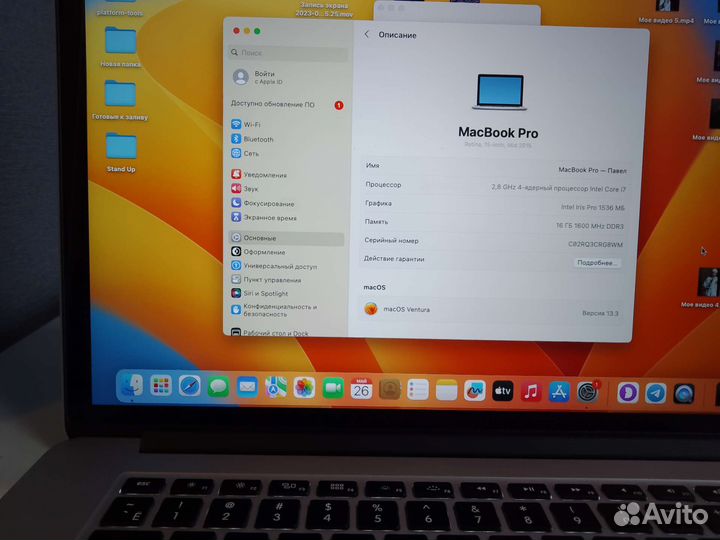Screen dimensions: 720x540
Task: Select the Новая папка desktop folder
Action: click(120, 47)
